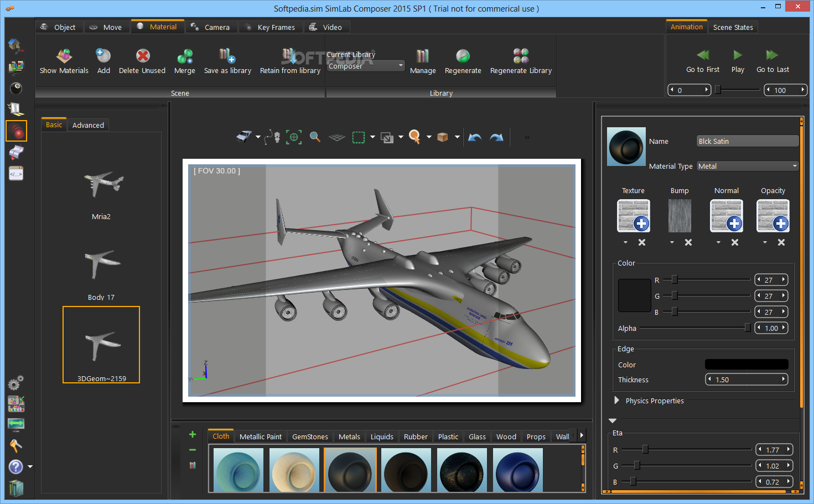Click the blue redo arrow in viewport toolbar
The height and width of the screenshot is (504, 814).
click(x=496, y=137)
